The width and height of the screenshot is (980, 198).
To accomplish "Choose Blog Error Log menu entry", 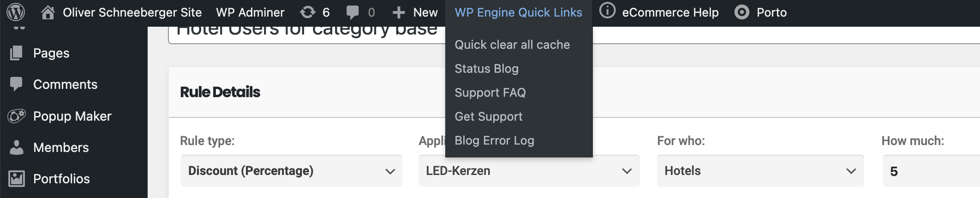I will pos(494,140).
